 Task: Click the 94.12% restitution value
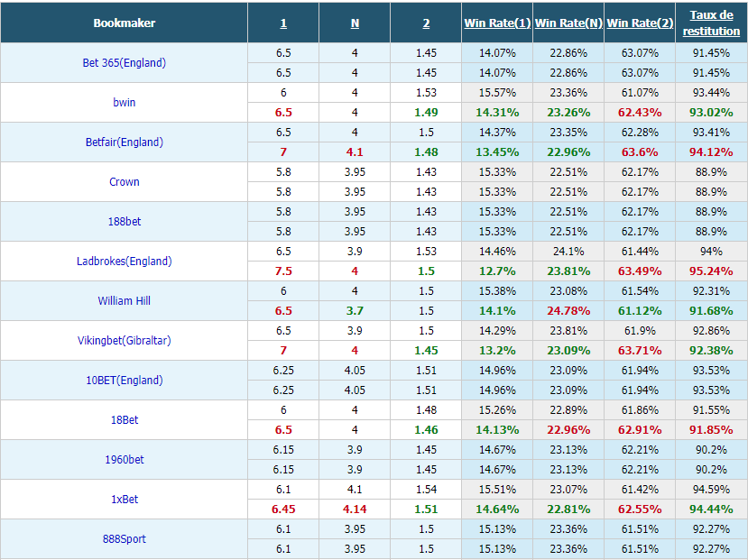pos(711,152)
